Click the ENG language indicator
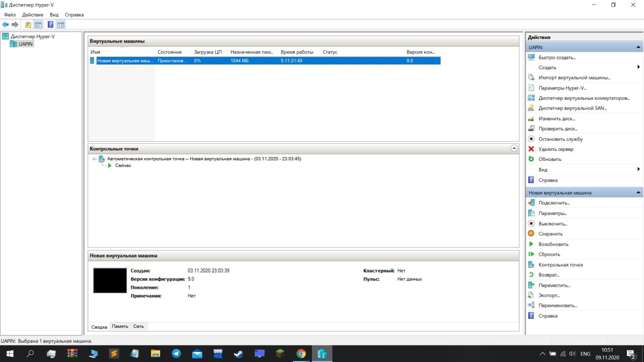Viewport: 644px width, 362px height. [585, 354]
